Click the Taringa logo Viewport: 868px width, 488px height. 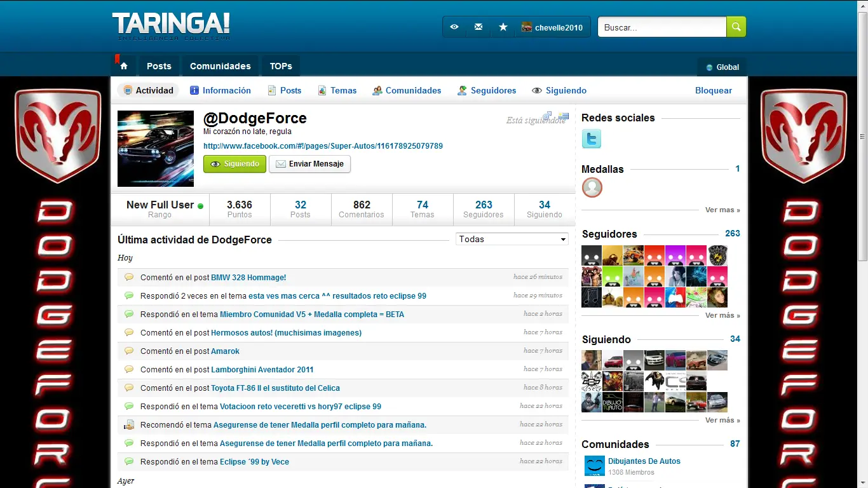pos(172,26)
